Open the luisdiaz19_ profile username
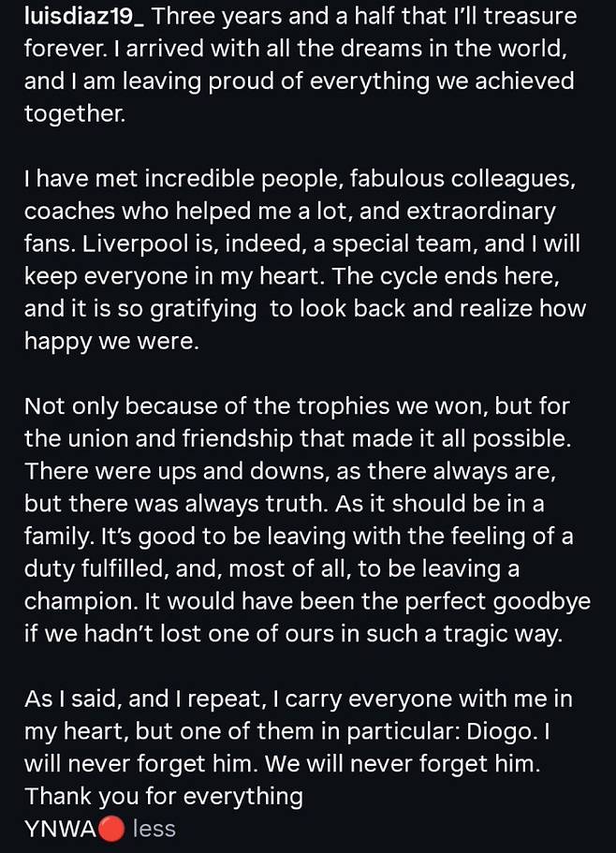 click(84, 17)
